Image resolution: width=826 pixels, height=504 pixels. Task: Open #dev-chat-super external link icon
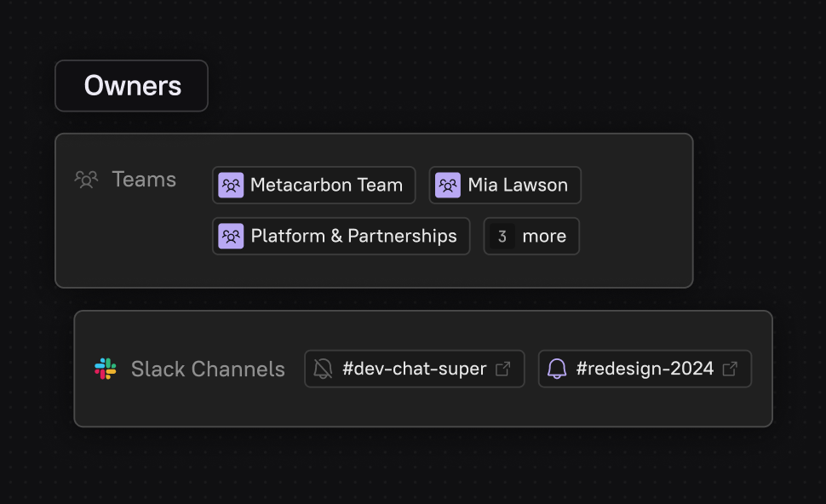pyautogui.click(x=503, y=369)
